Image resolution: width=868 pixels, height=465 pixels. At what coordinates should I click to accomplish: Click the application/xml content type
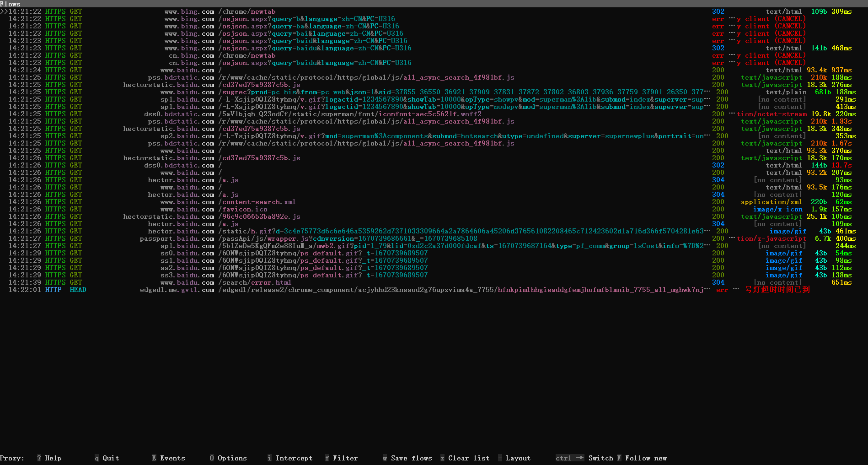[x=772, y=202]
